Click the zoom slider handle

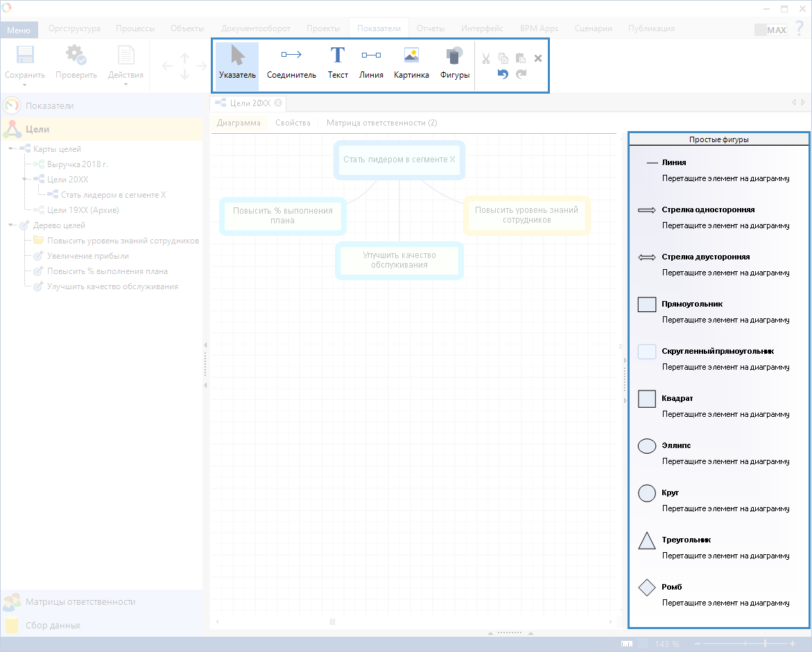click(x=766, y=644)
